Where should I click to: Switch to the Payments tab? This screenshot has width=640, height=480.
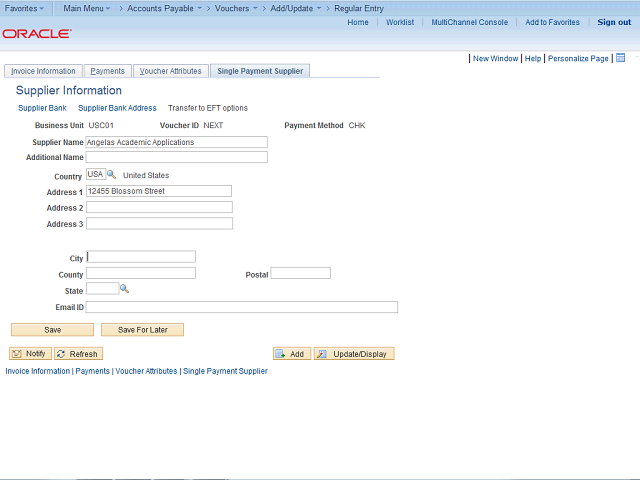[x=107, y=71]
